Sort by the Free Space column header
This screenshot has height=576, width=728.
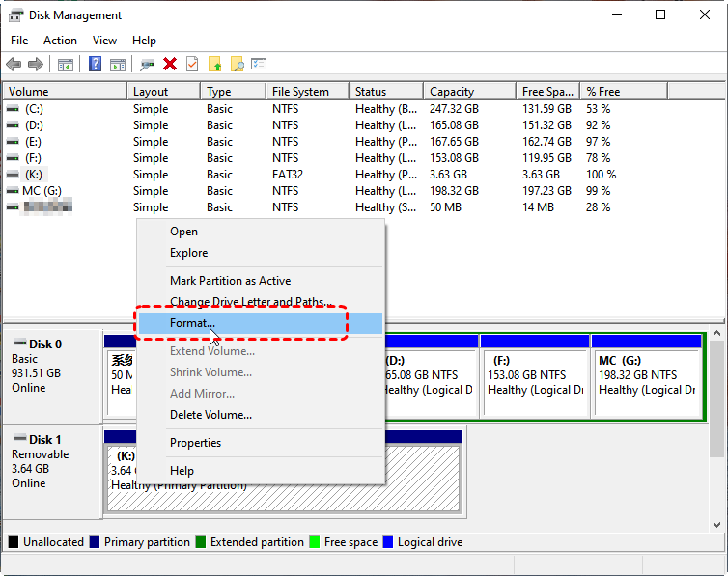(548, 92)
